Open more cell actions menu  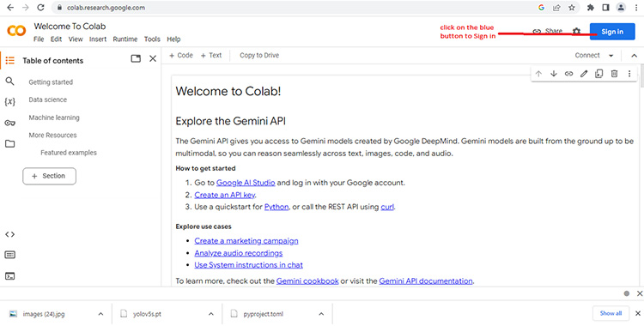(629, 74)
